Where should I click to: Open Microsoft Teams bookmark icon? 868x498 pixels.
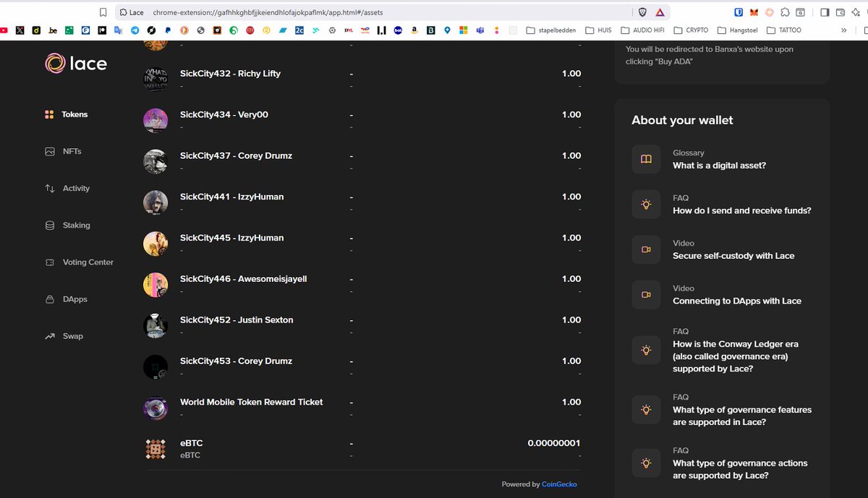click(480, 30)
